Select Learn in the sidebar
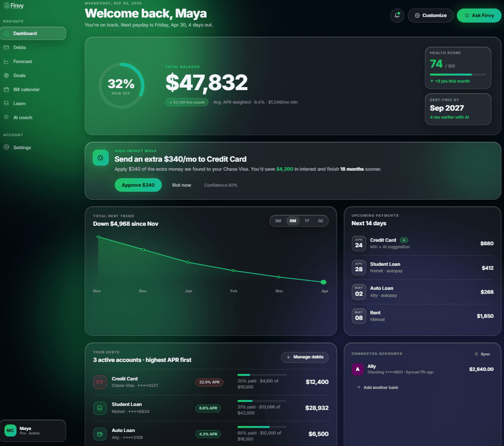504x446 pixels. click(x=33, y=104)
